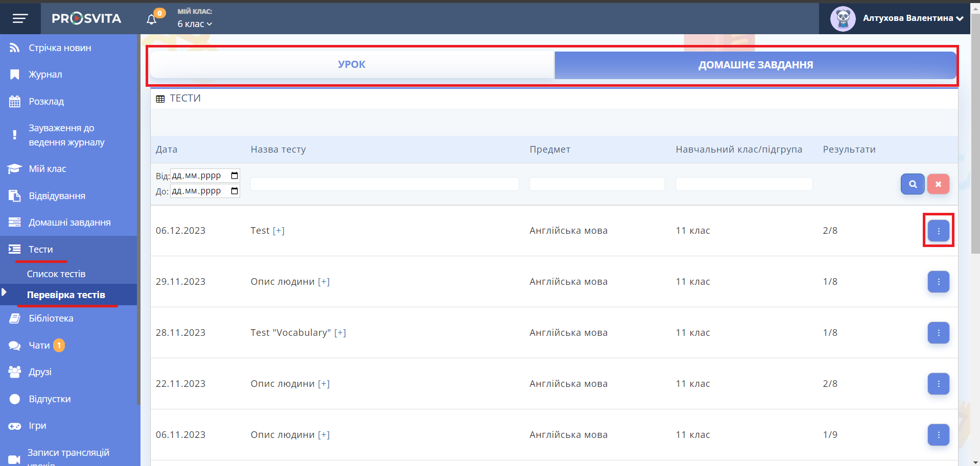
Task: Select the ДОМАШНЄ ЗАВДАННЯ tab
Action: pyautogui.click(x=755, y=65)
